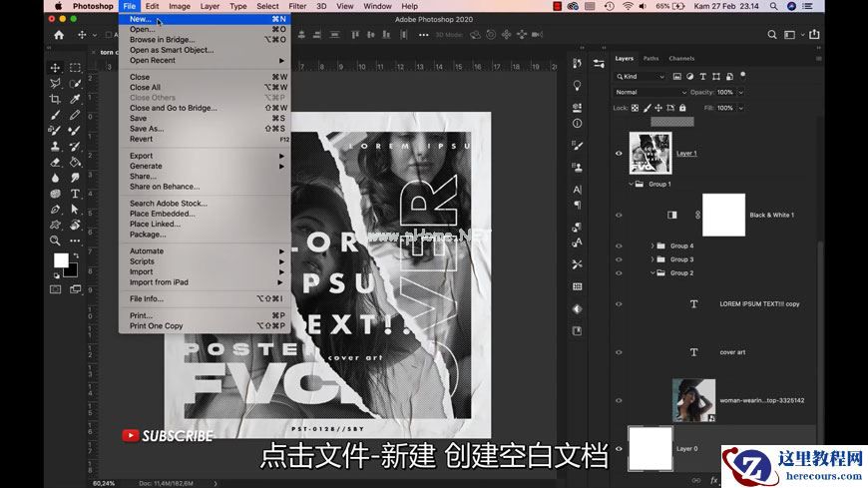Reset default foreground and background colors
The image size is (868, 488).
tap(57, 274)
